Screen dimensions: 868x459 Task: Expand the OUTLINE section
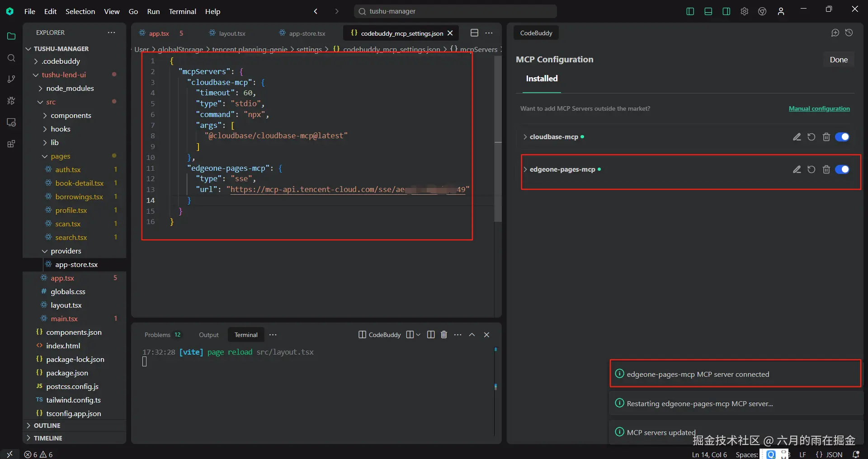[x=47, y=426]
